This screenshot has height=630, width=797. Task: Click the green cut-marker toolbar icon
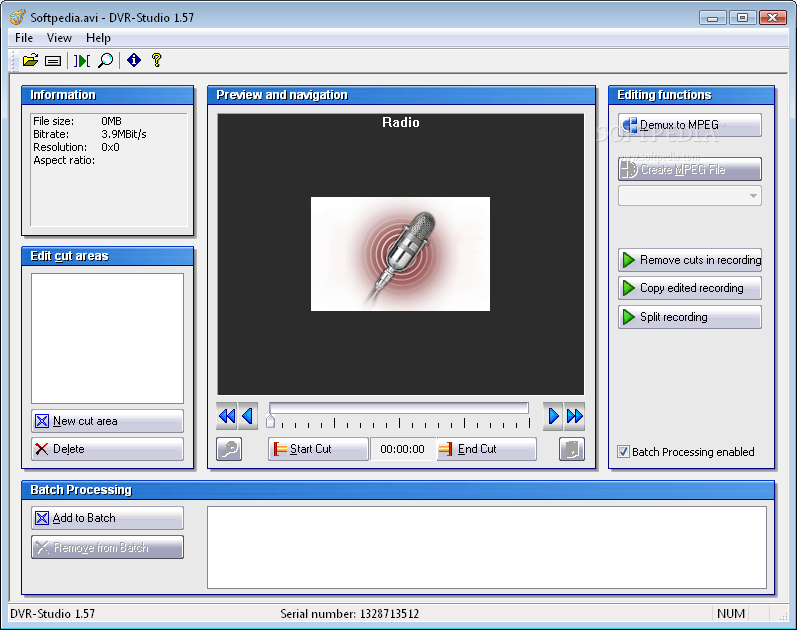point(82,61)
